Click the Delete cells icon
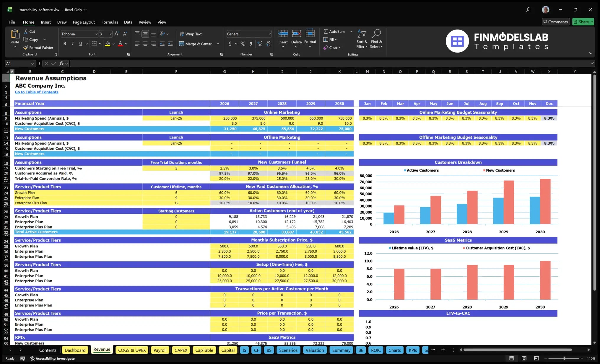 (x=296, y=34)
